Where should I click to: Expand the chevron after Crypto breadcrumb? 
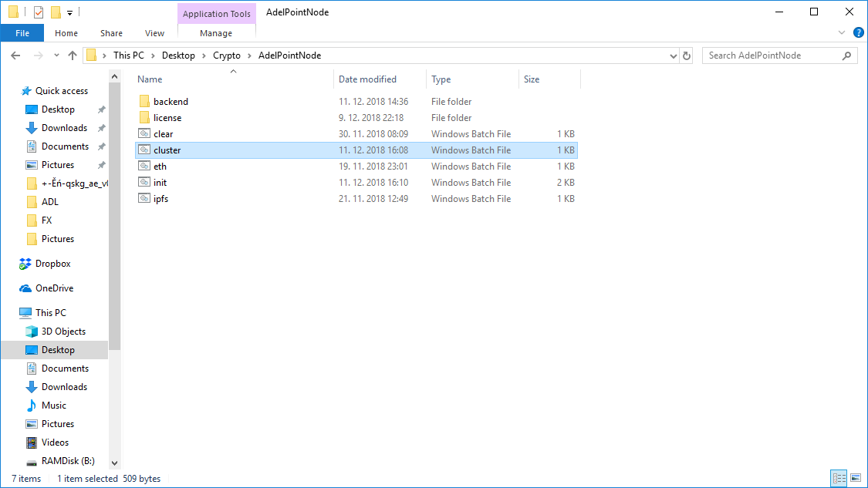point(250,56)
